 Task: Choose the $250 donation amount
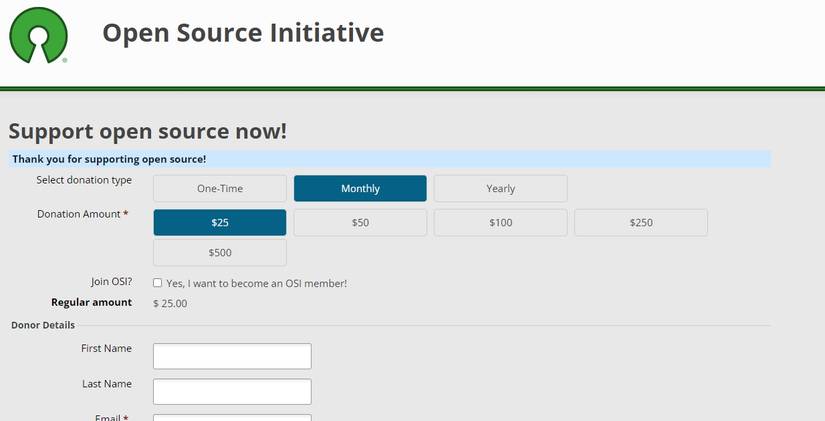coord(641,223)
